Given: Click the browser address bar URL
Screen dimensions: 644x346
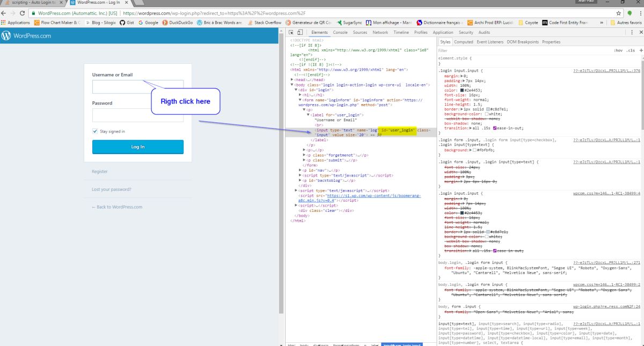Looking at the screenshot, I should [214, 13].
